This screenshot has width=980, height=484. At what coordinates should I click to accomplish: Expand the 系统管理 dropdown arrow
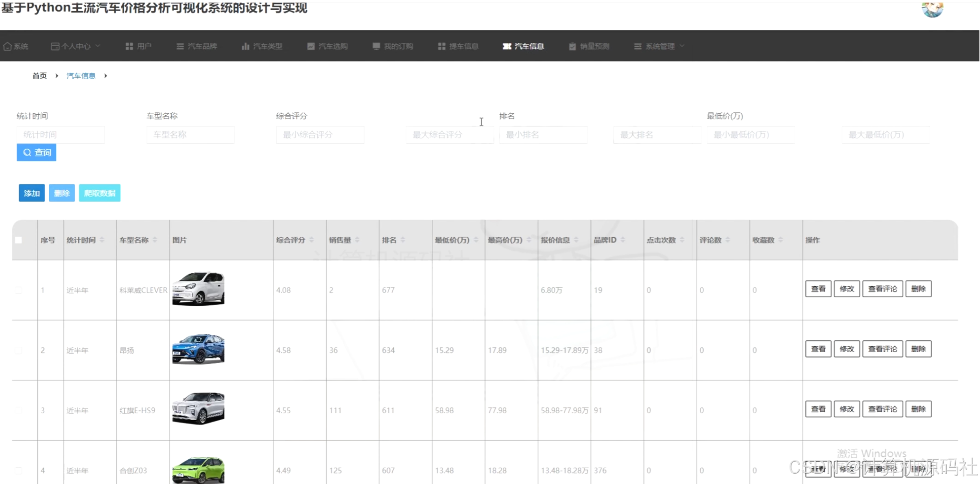pyautogui.click(x=682, y=46)
